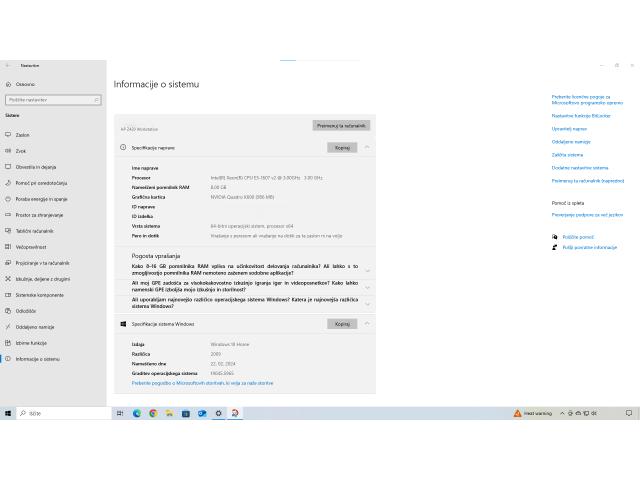The width and height of the screenshot is (640, 480).
Task: Click the Windows logo beside Specifikacije sistema Windows
Action: [x=123, y=324]
